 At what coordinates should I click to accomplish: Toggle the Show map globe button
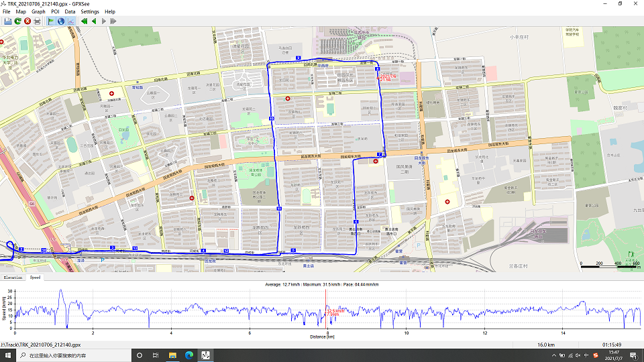coord(61,21)
